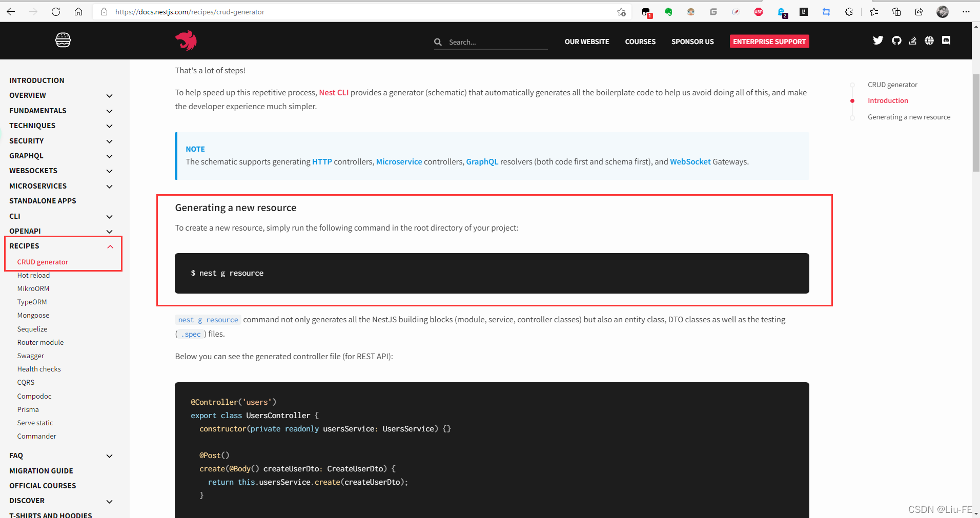Open favorites list icon in toolbar

coord(874,12)
